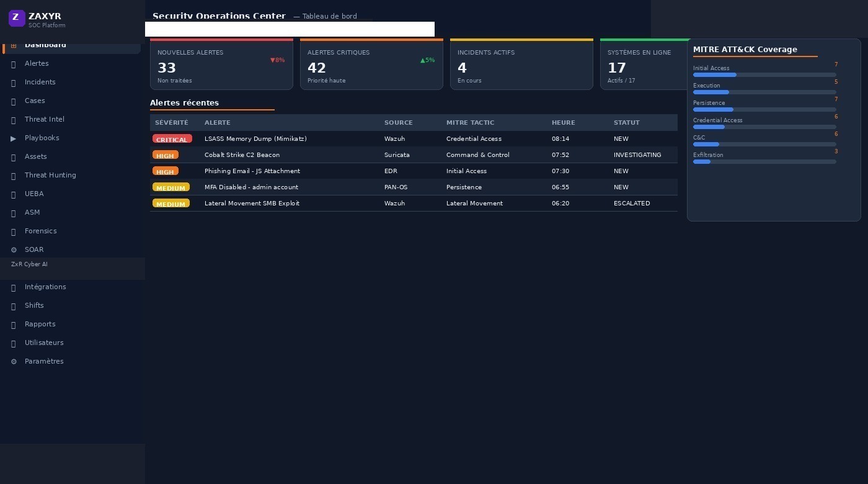
Task: Select UEBA in the sidebar
Action: [x=34, y=194]
